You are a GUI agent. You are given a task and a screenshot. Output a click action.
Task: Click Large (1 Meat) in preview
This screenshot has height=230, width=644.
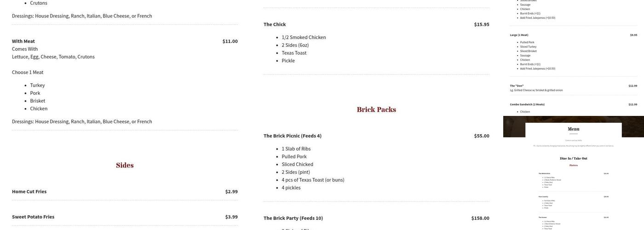pyautogui.click(x=519, y=35)
